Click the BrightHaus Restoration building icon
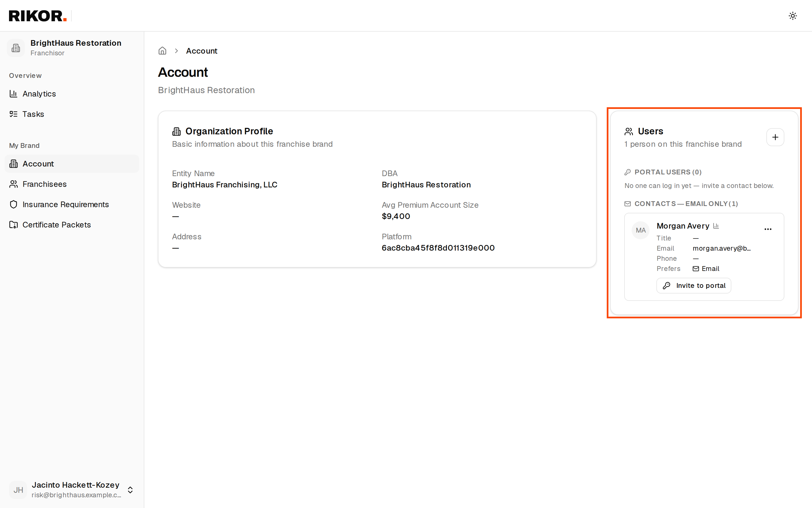 16,48
